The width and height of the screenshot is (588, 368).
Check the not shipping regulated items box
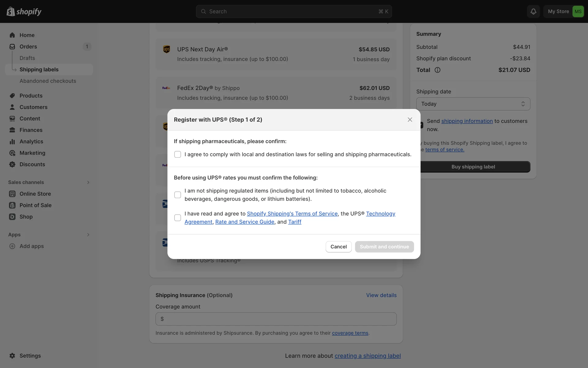click(x=178, y=195)
